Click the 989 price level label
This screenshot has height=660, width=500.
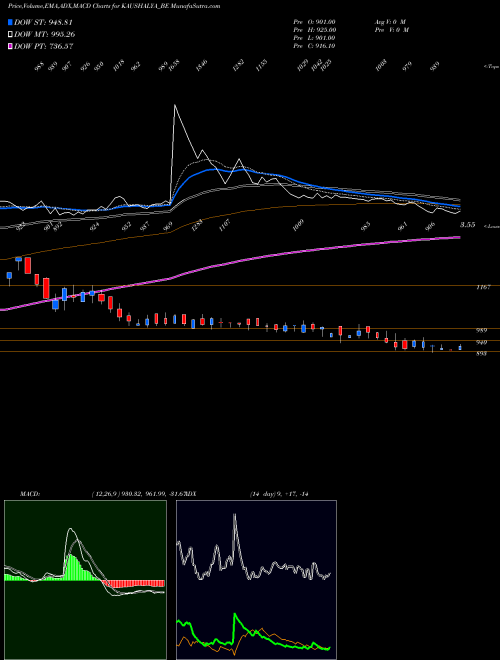pyautogui.click(x=482, y=330)
